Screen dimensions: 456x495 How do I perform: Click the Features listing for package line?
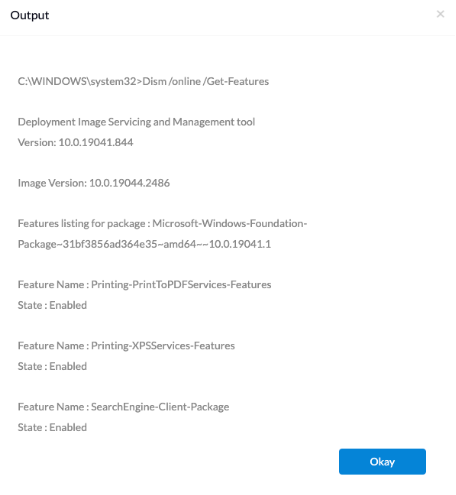click(162, 223)
